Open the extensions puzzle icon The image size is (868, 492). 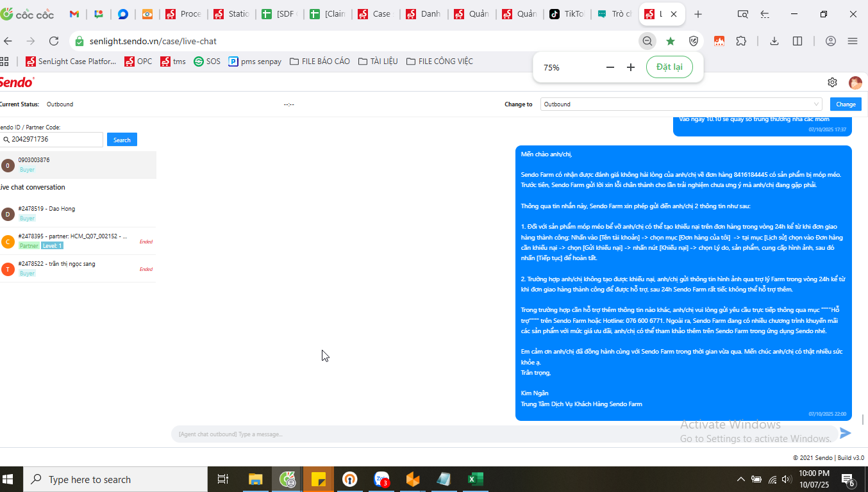pyautogui.click(x=741, y=41)
